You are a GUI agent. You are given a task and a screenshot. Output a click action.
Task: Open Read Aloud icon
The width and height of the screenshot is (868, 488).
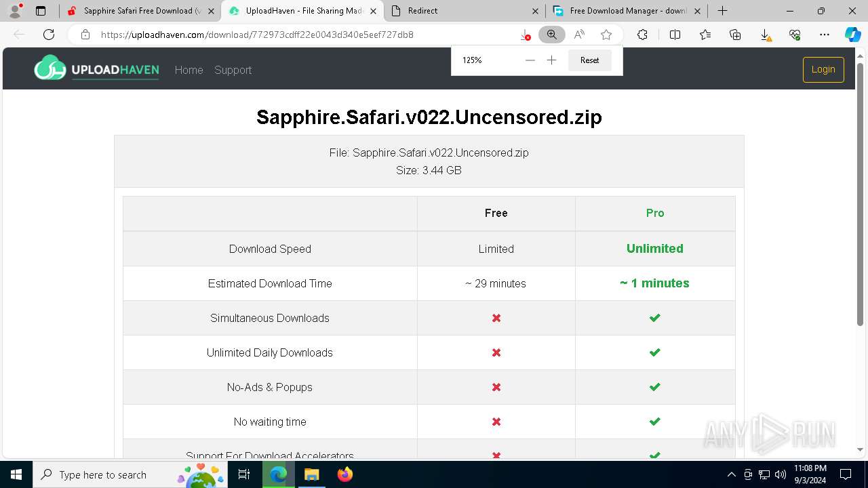579,35
